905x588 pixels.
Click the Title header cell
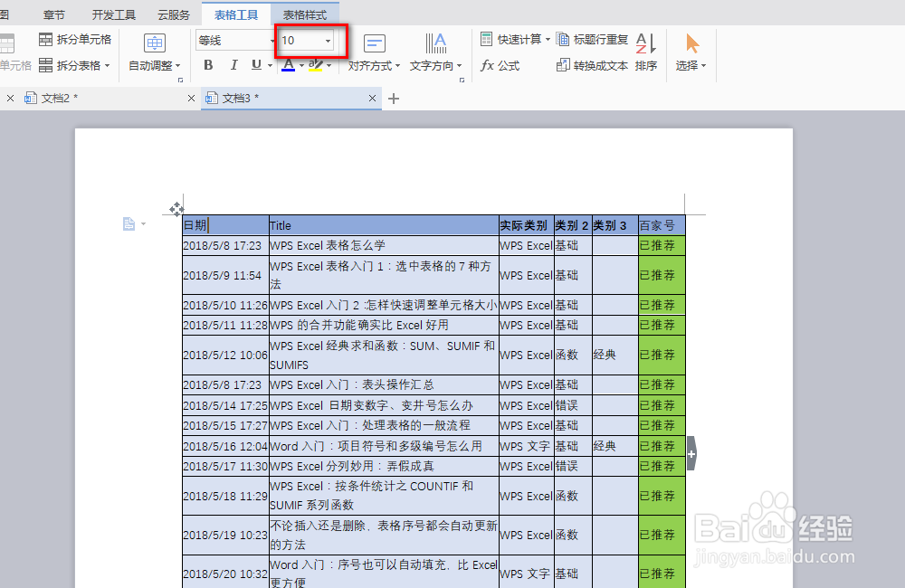(384, 225)
